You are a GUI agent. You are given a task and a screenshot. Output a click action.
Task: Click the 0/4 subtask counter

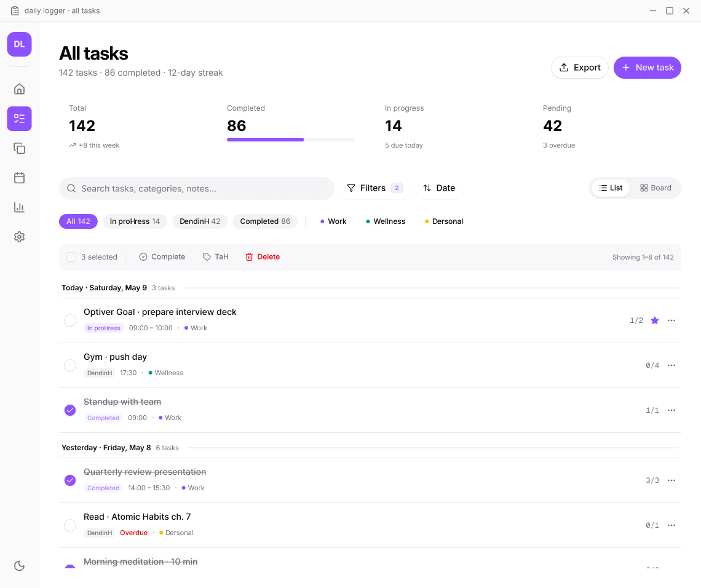(652, 365)
